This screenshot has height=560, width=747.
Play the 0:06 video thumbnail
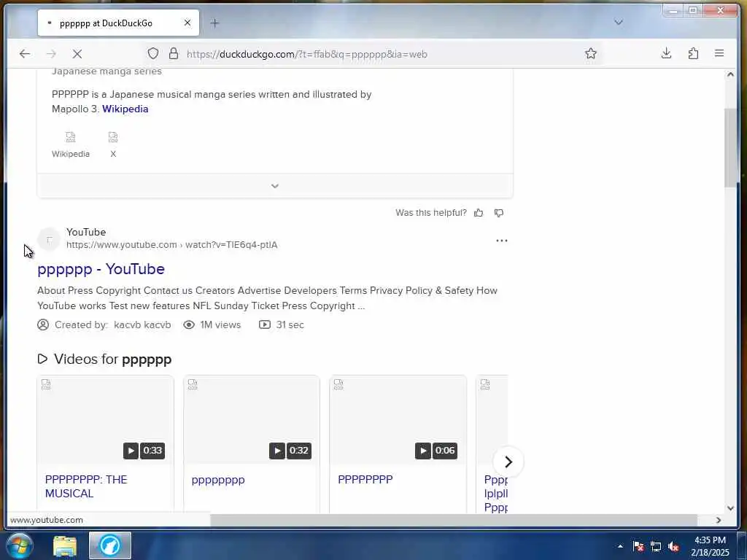(x=398, y=420)
